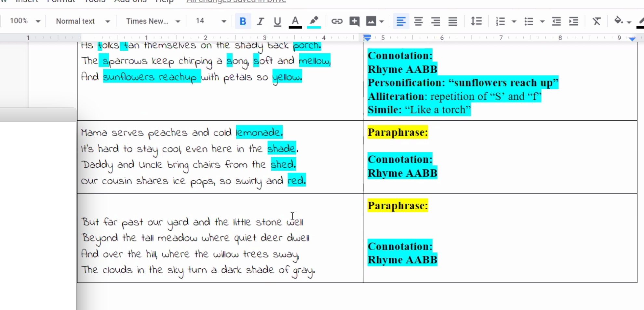Screen dimensions: 644x310
Task: Set left alignment
Action: tap(401, 21)
